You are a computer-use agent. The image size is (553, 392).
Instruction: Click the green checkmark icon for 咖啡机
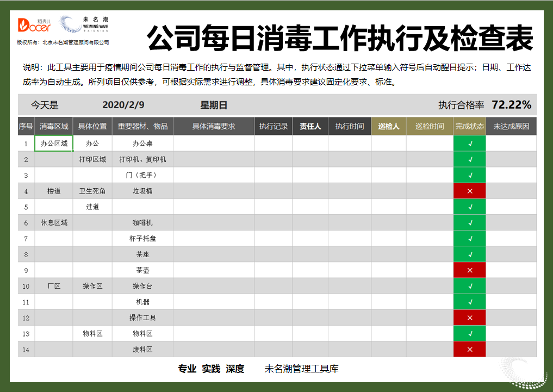point(469,222)
